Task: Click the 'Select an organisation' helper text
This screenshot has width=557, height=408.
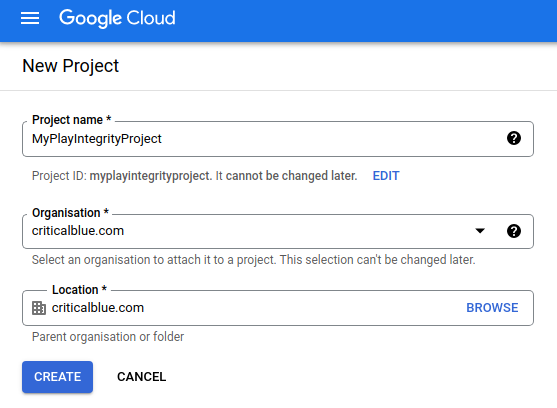Action: [x=253, y=260]
